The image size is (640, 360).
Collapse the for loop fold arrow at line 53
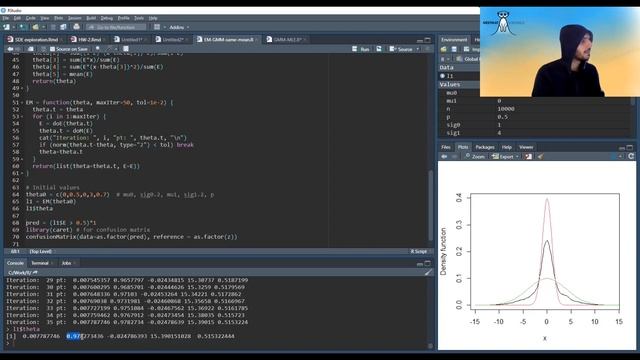[x=22, y=117]
